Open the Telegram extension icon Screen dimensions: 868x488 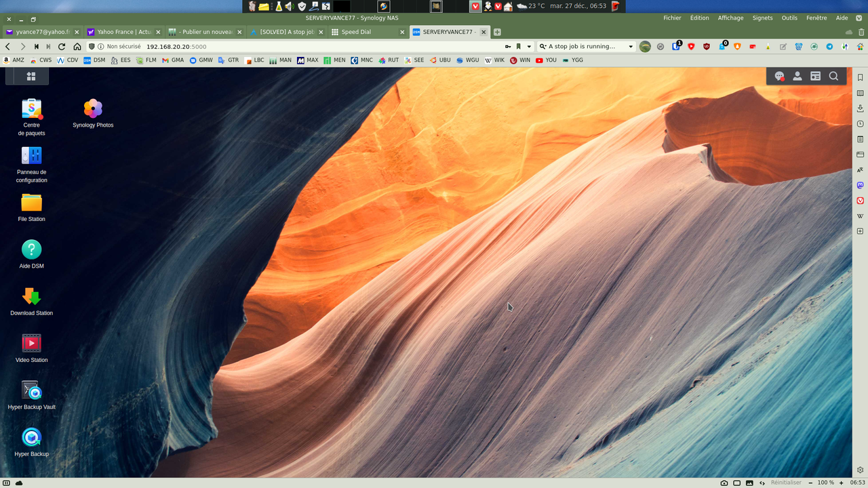click(829, 47)
